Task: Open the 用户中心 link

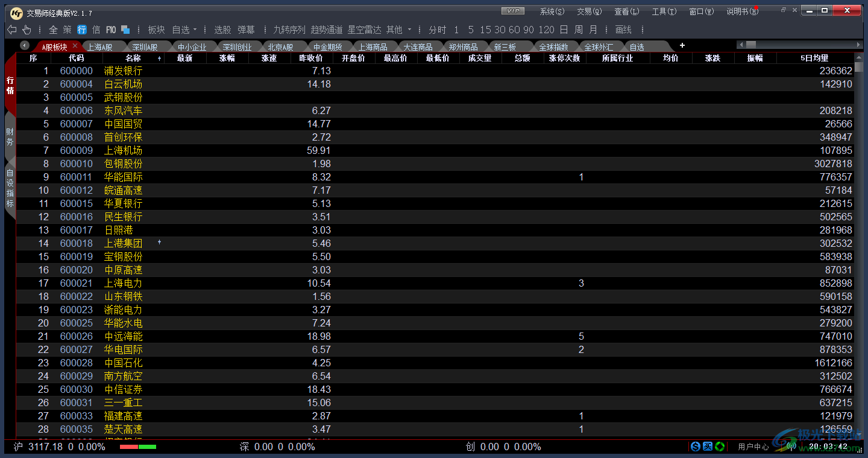Action: [x=753, y=447]
